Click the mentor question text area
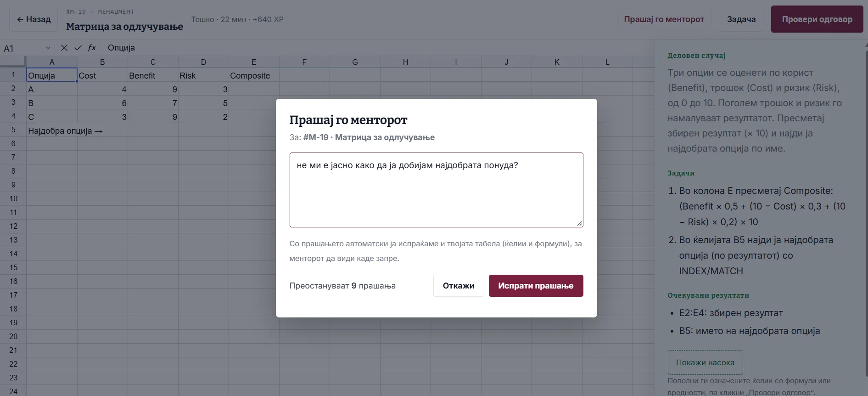 point(436,190)
